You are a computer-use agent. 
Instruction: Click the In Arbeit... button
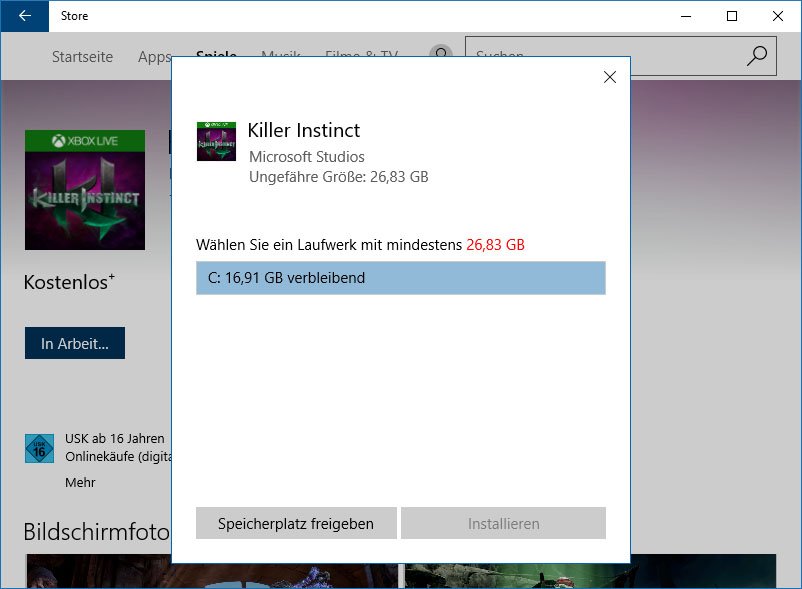pyautogui.click(x=75, y=343)
